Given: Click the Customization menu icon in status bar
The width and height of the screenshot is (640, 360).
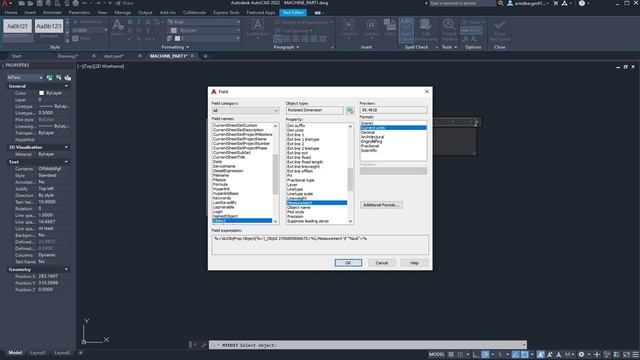Looking at the screenshot, I should coord(635,354).
